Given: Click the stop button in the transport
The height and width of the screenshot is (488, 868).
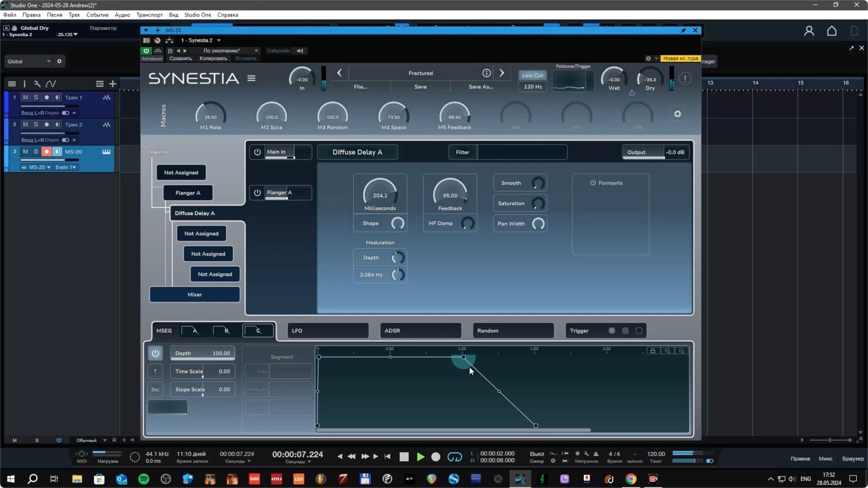Looking at the screenshot, I should point(404,457).
